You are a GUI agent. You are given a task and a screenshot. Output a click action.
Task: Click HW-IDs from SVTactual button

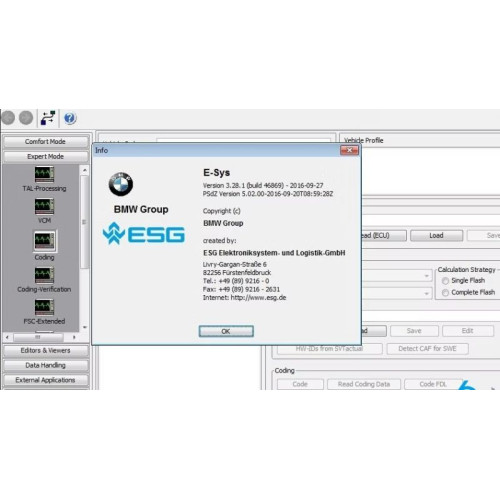tap(329, 349)
